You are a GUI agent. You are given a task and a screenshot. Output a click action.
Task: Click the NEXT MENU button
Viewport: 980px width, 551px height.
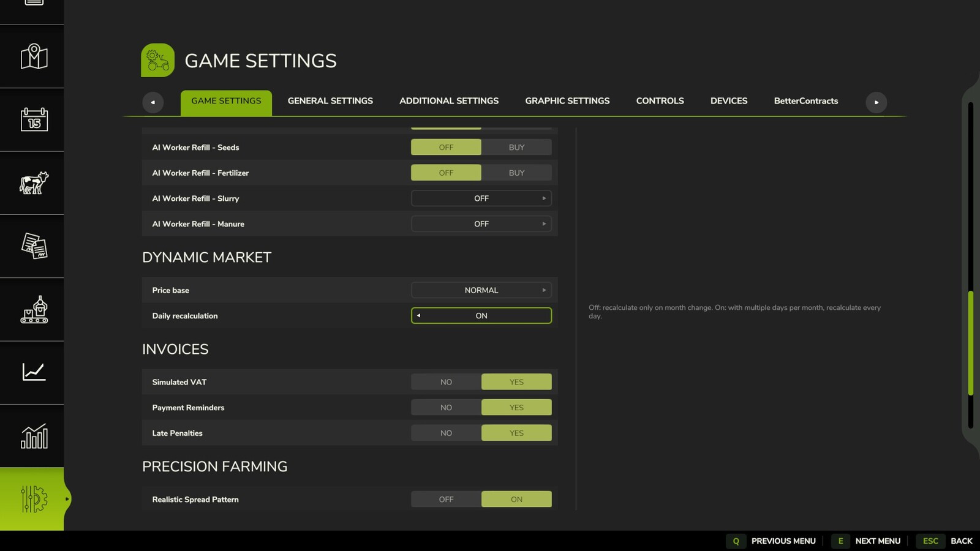[867, 541]
